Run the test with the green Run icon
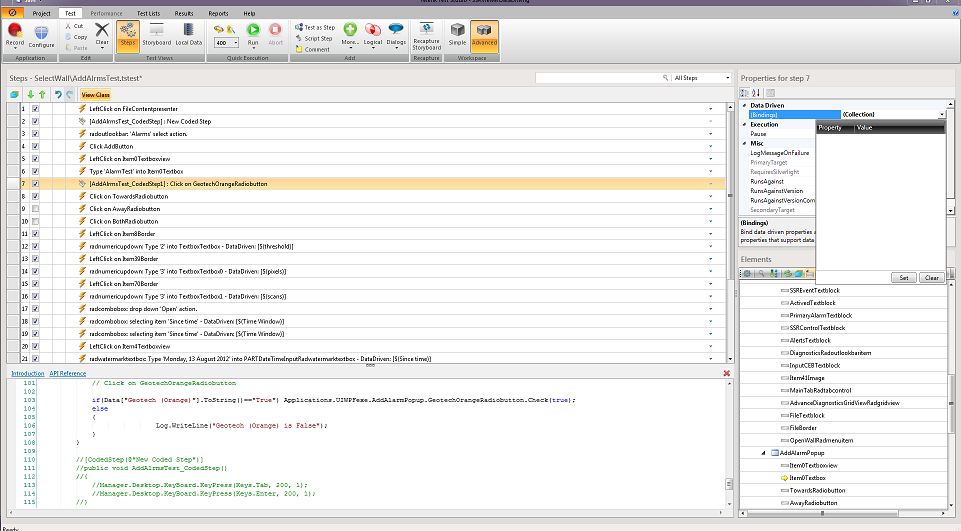This screenshot has height=531, width=961. click(x=253, y=32)
